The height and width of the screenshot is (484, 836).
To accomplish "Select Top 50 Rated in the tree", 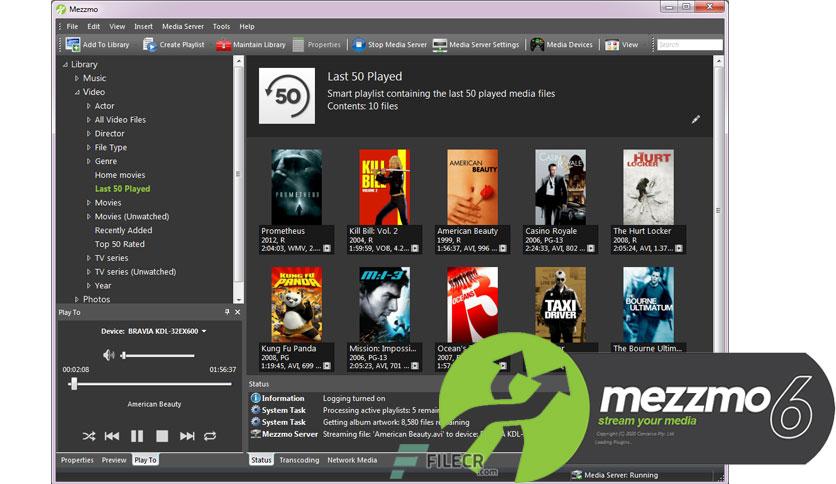I will 119,244.
